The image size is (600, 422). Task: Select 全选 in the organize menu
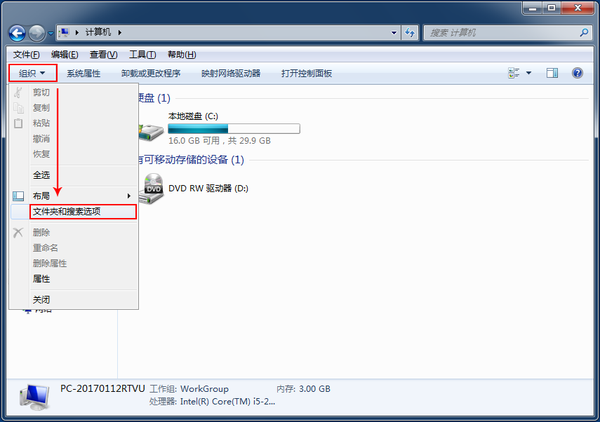[41, 175]
